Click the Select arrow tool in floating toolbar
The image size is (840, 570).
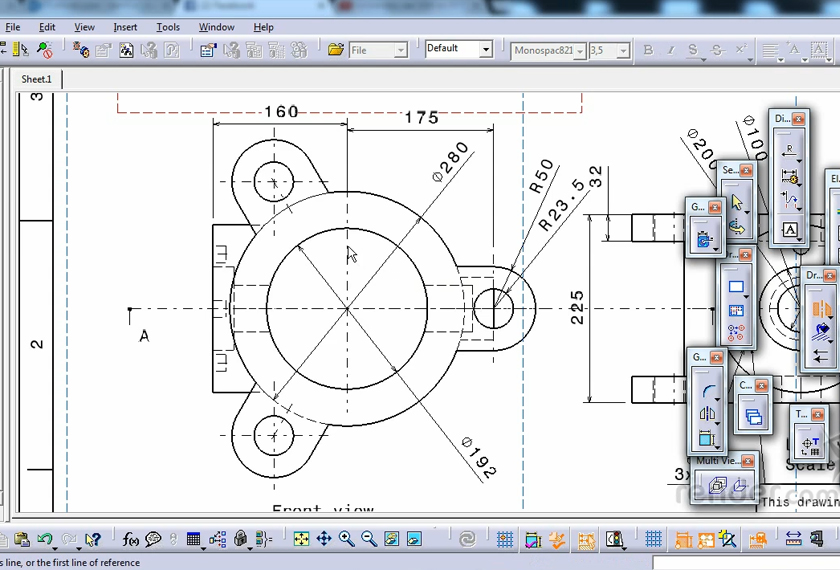(737, 202)
